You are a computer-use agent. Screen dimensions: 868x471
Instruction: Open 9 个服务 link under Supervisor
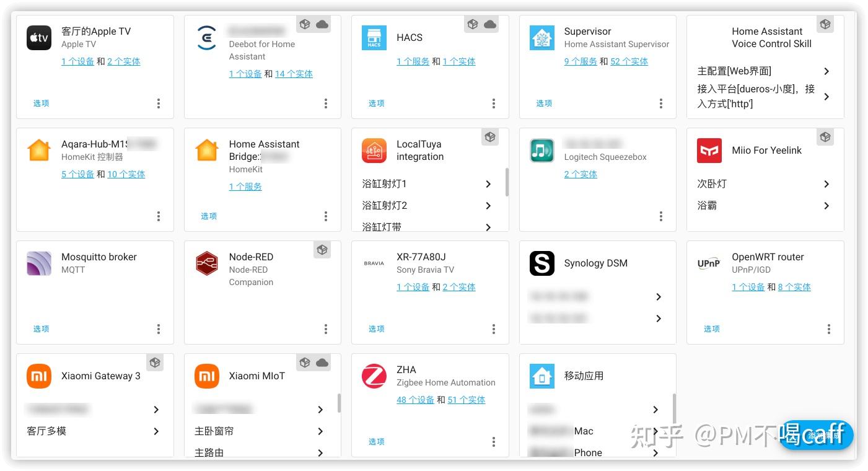581,61
